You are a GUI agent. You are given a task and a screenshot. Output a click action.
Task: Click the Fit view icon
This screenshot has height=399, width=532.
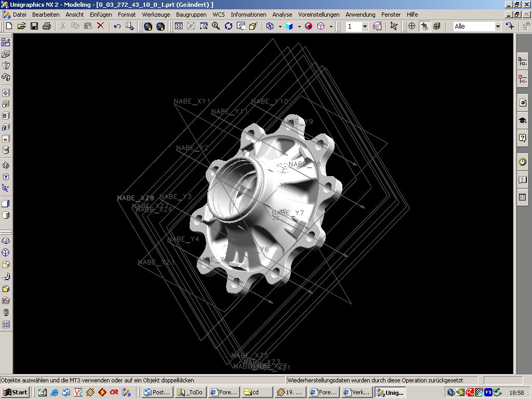179,26
